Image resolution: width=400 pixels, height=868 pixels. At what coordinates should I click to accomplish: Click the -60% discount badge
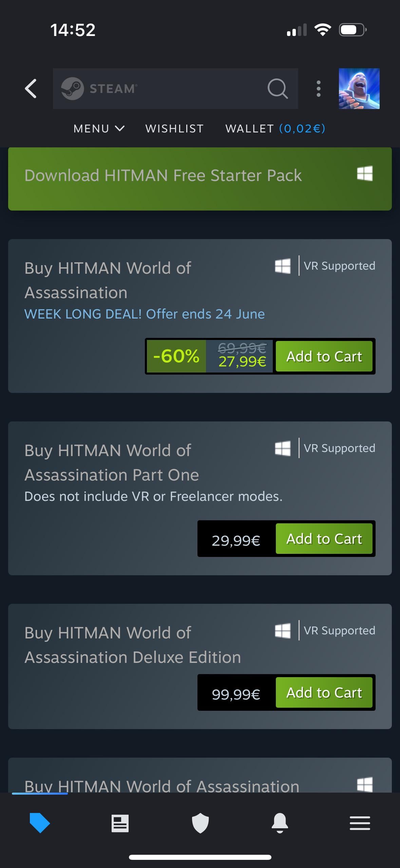(x=176, y=357)
